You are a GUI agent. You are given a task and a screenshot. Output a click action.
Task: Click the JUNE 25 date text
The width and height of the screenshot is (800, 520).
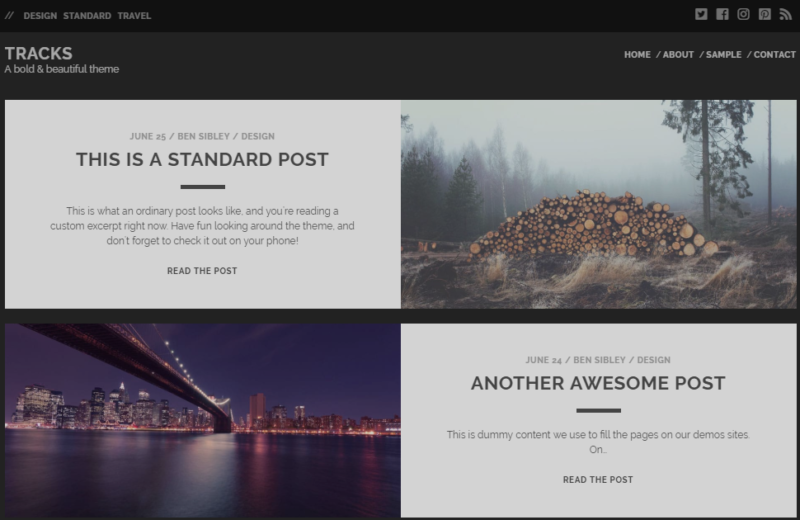pyautogui.click(x=147, y=136)
